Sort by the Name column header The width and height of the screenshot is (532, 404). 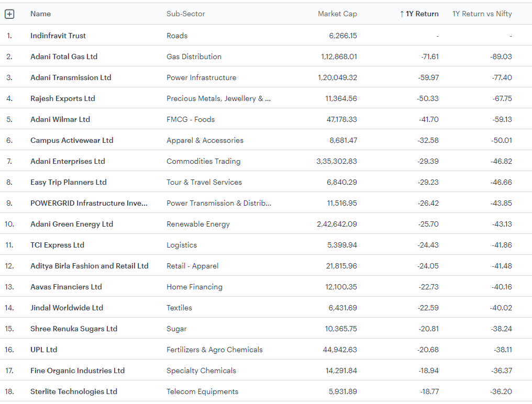41,14
